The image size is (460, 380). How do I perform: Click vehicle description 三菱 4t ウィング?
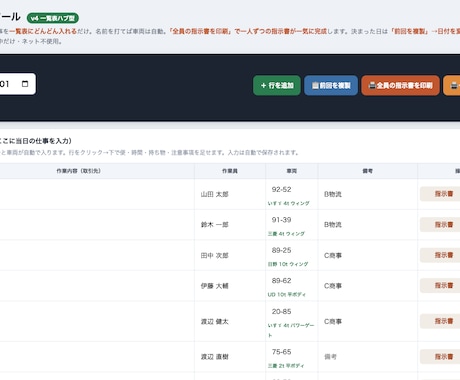coord(286,234)
